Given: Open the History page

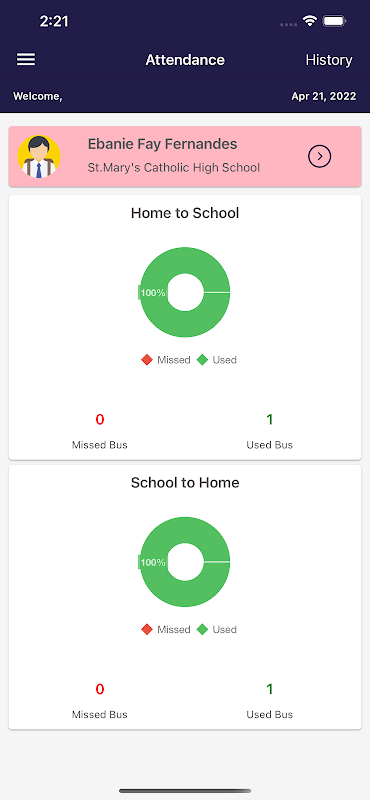Looking at the screenshot, I should click(x=329, y=60).
